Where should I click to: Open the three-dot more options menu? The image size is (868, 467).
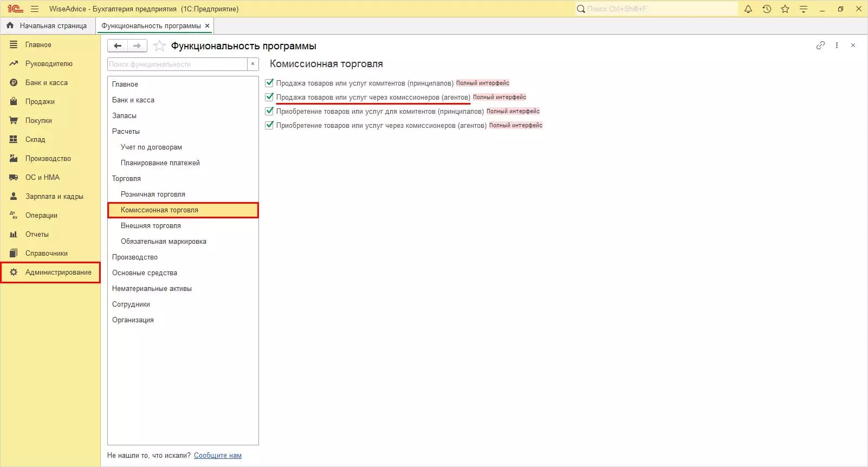click(837, 46)
